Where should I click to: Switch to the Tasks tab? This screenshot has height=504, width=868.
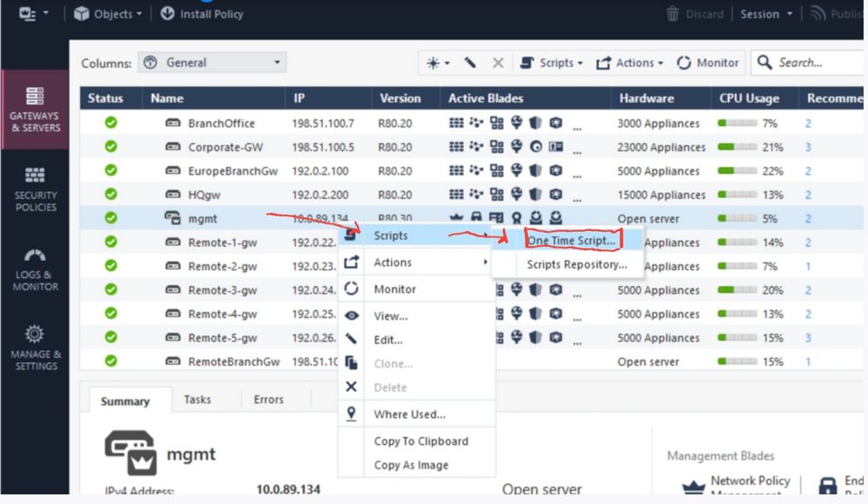click(197, 400)
